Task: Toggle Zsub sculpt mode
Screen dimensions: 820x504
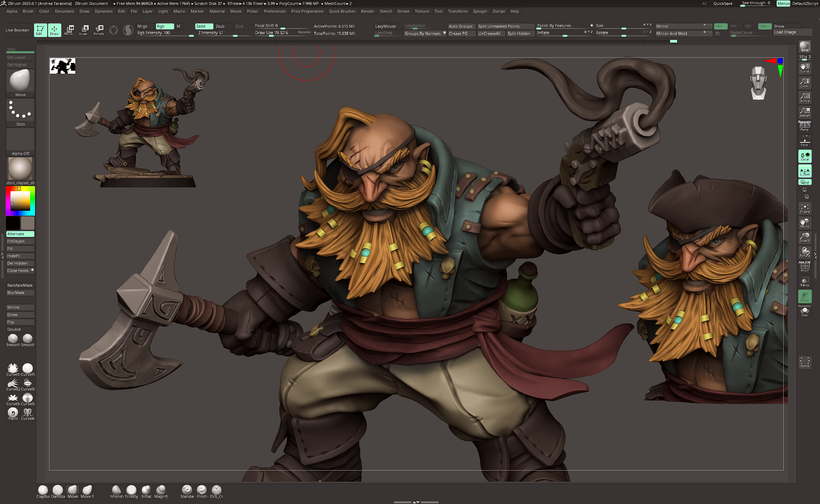Action: click(222, 26)
